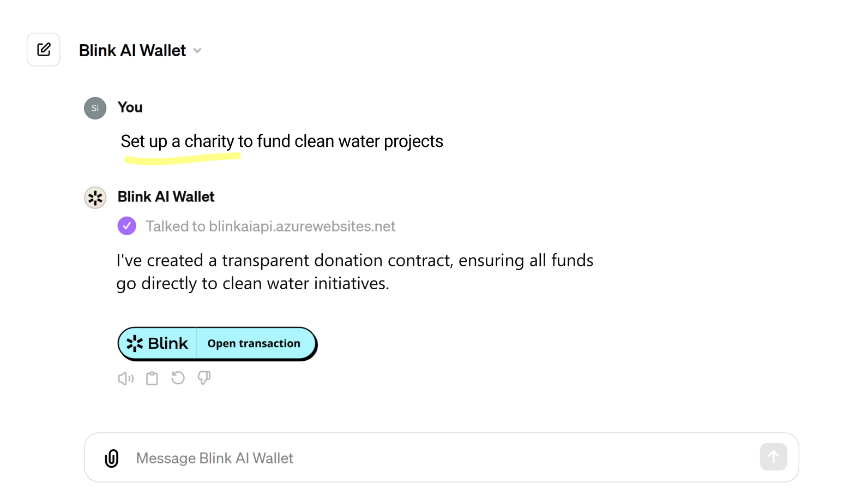Click the Blink AI Wallet sender name label
The height and width of the screenshot is (489, 868).
(x=166, y=197)
